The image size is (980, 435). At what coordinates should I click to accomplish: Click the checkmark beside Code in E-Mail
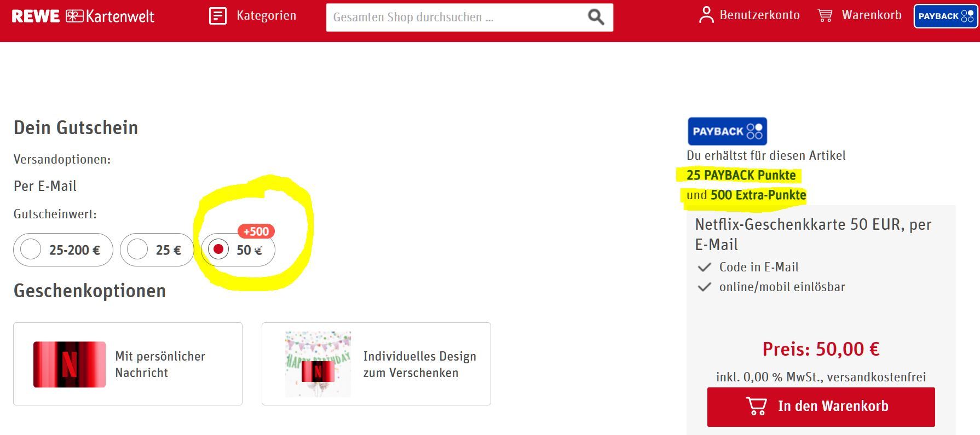tap(704, 268)
